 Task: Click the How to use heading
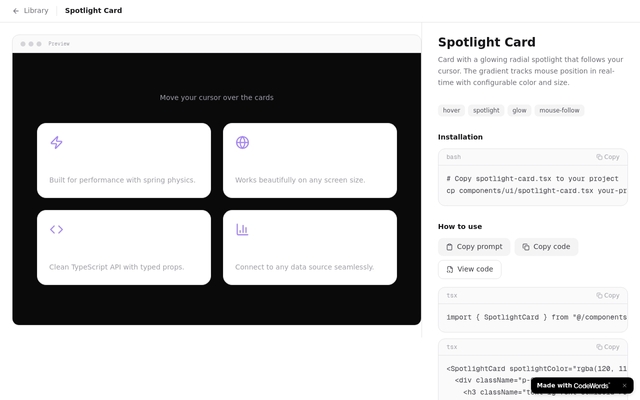tap(460, 227)
